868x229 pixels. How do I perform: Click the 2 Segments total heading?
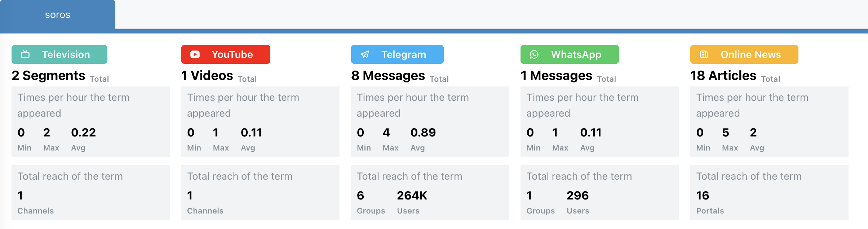pyautogui.click(x=60, y=76)
